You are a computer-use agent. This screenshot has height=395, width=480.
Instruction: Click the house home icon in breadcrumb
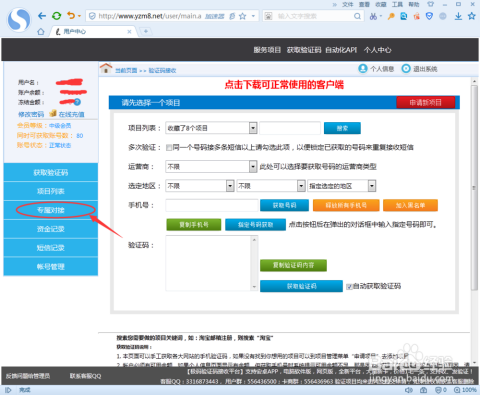pyautogui.click(x=106, y=68)
